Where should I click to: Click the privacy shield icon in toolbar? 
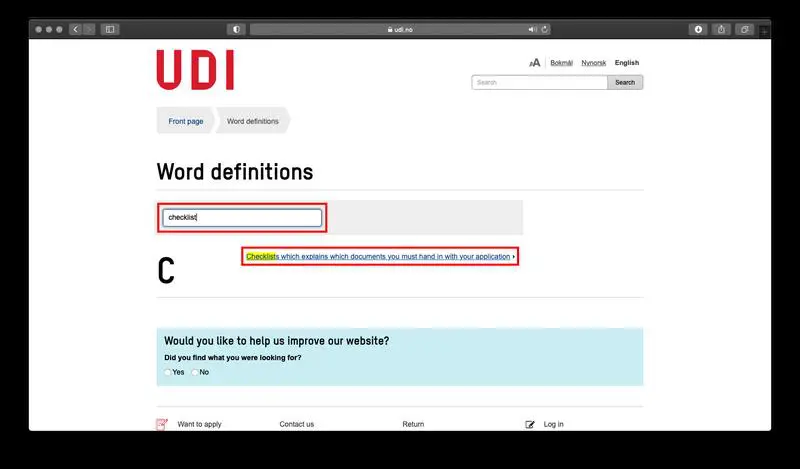[x=236, y=29]
